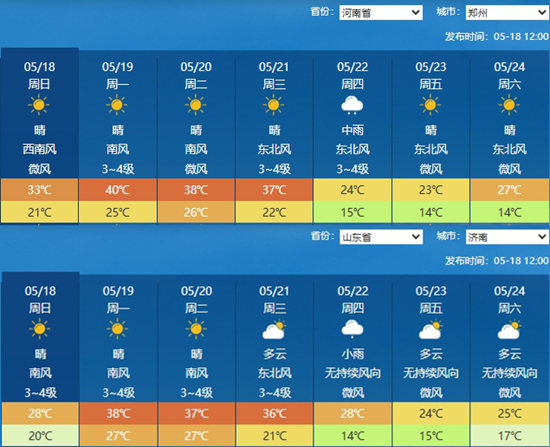
Task: Click Zhengzhou 05/22 rain cloud icon
Action: 352,105
